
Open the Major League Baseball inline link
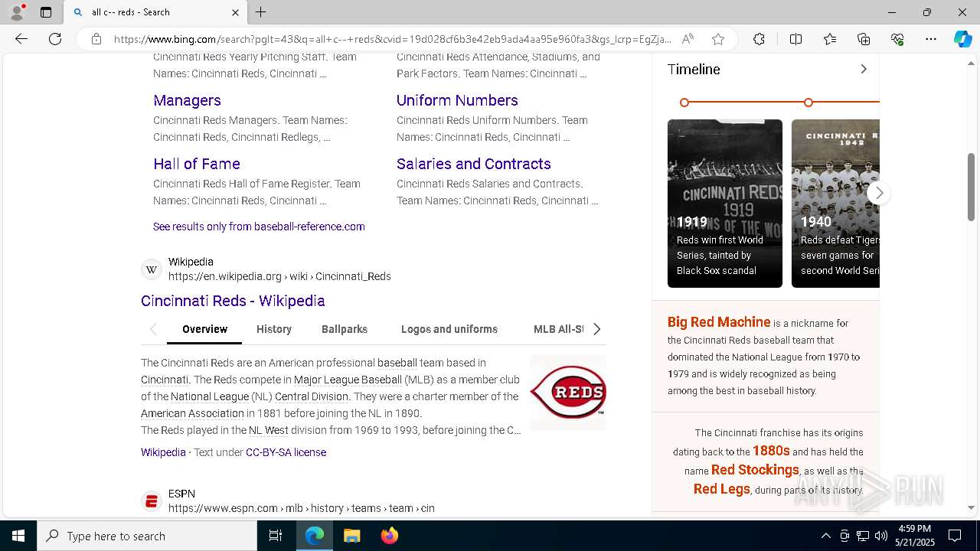[348, 380]
